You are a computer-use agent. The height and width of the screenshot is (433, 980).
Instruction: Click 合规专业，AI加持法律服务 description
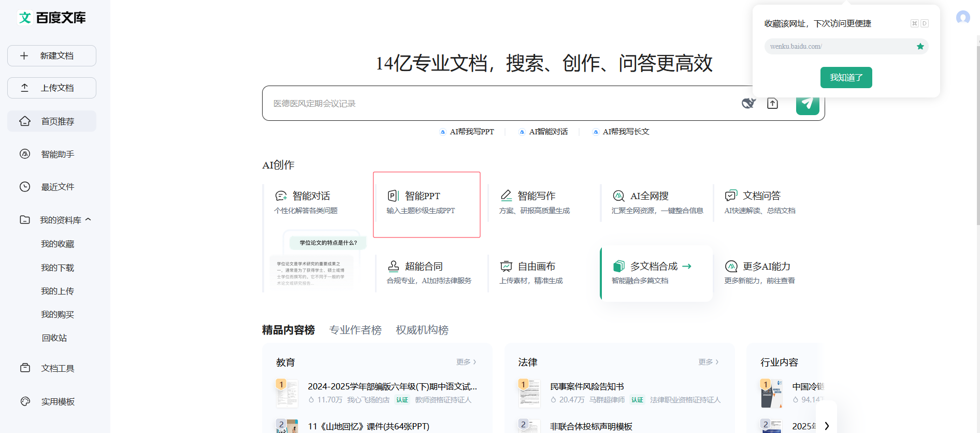click(429, 281)
